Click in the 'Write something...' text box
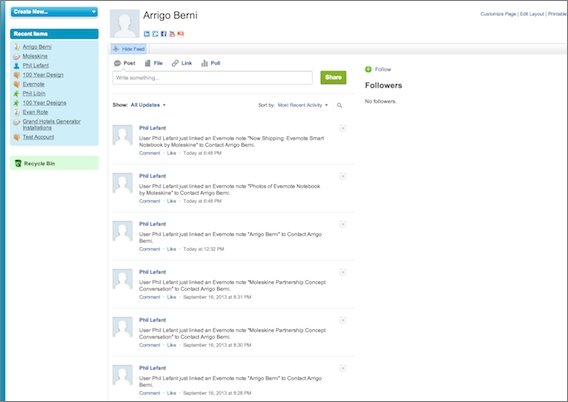 point(213,78)
